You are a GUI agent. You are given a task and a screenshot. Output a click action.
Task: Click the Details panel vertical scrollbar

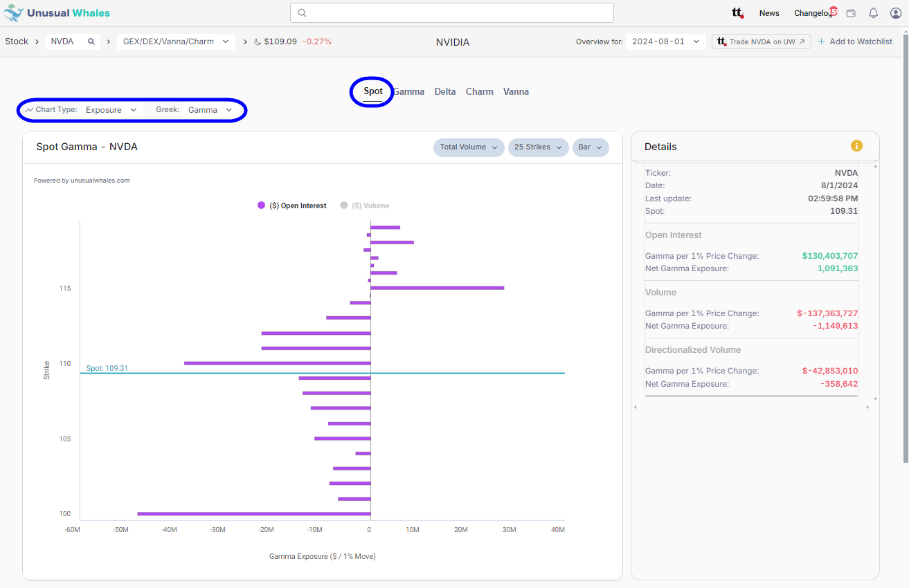pos(875,282)
